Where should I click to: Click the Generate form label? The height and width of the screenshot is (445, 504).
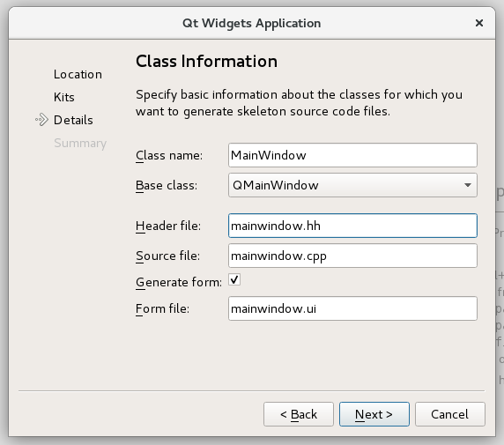tap(179, 282)
